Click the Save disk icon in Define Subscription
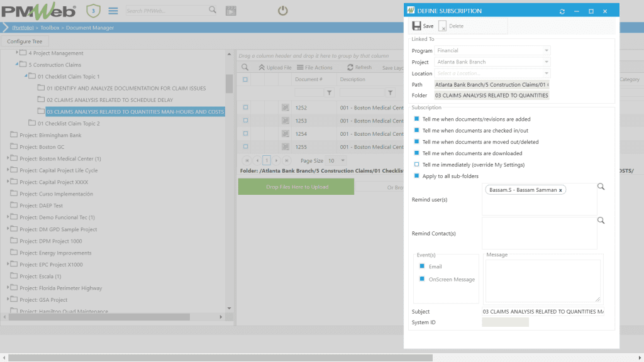The image size is (644, 362). click(x=416, y=25)
